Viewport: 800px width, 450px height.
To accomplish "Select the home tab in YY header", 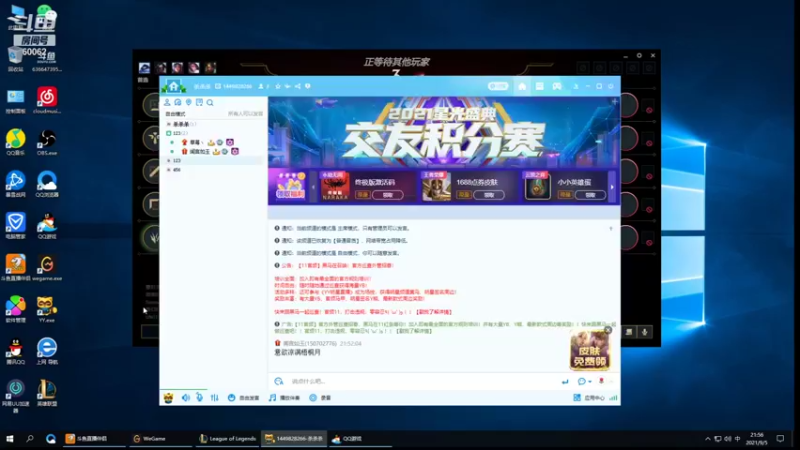I will pyautogui.click(x=522, y=86).
